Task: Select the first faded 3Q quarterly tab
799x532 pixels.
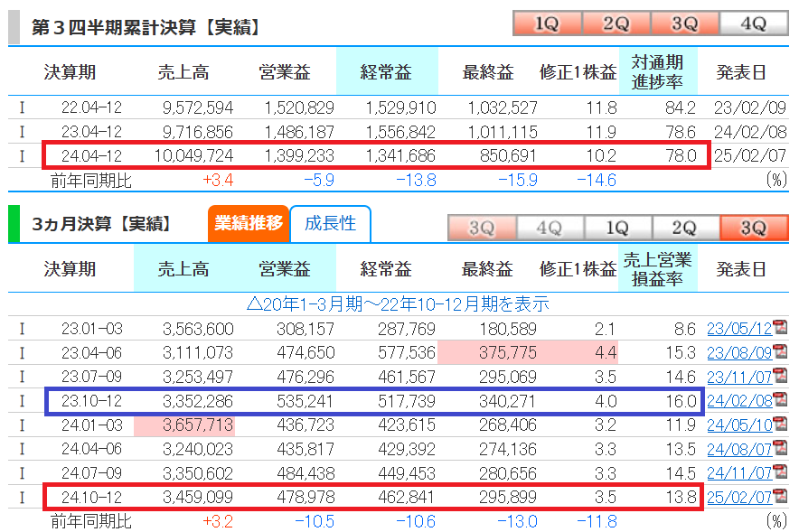Action: pyautogui.click(x=482, y=228)
